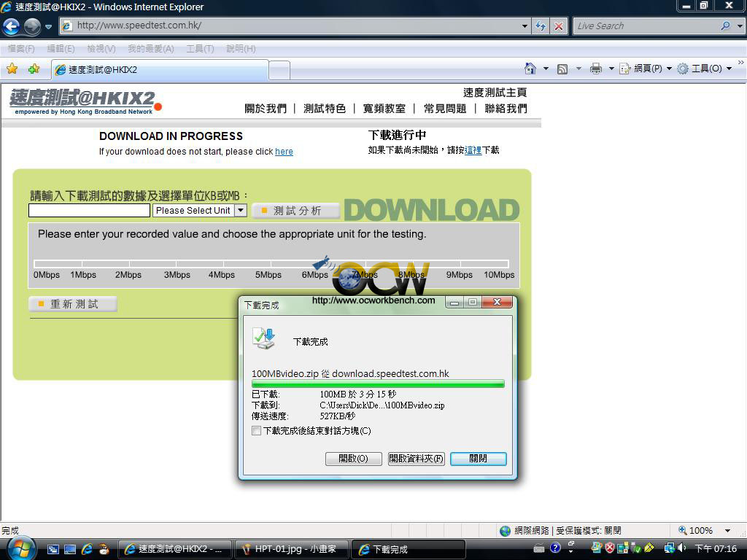Show more toolbar commands via double chevron

pos(741,63)
